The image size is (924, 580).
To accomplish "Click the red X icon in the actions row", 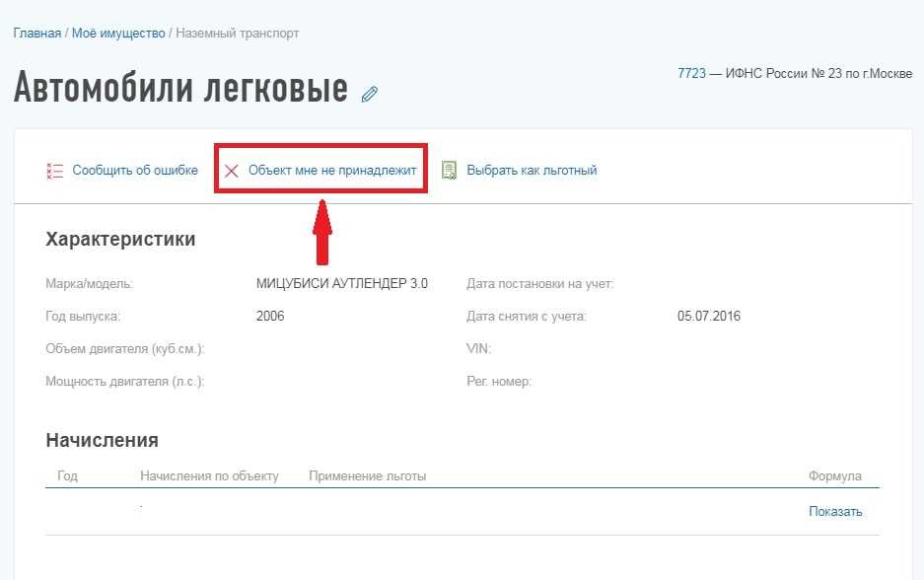I will [232, 171].
